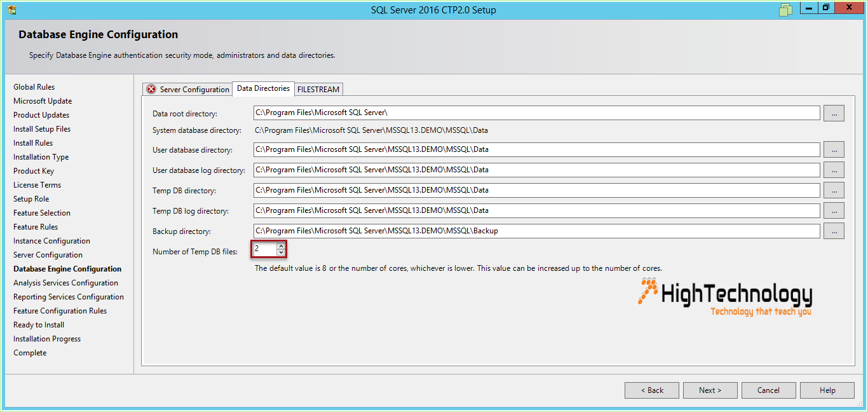The height and width of the screenshot is (412, 868).
Task: Click the Installation Type step
Action: pyautogui.click(x=41, y=157)
